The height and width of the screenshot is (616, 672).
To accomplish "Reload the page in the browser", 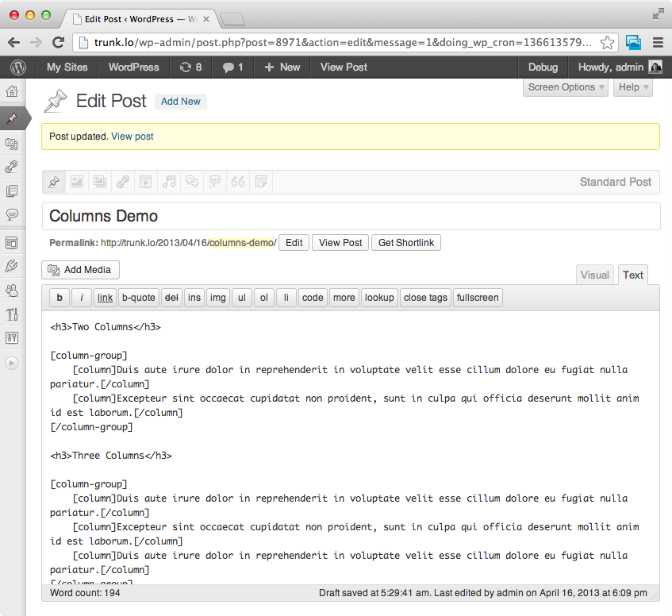I will coord(58,42).
